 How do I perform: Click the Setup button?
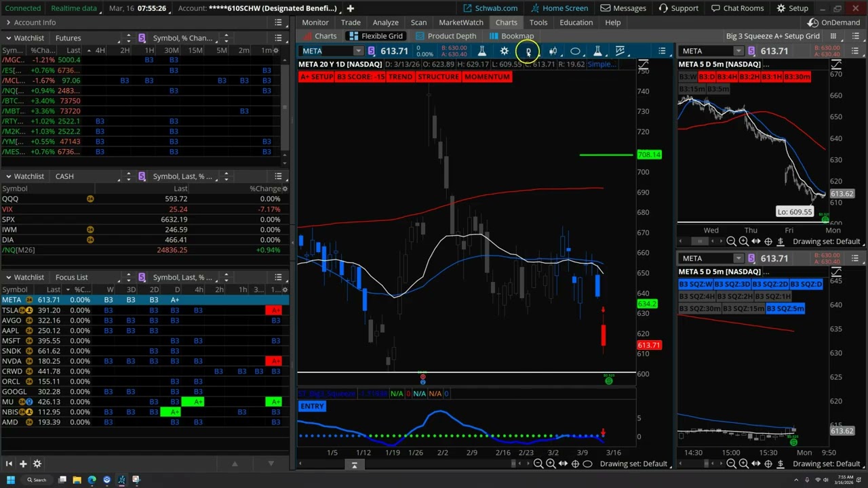[x=792, y=8]
